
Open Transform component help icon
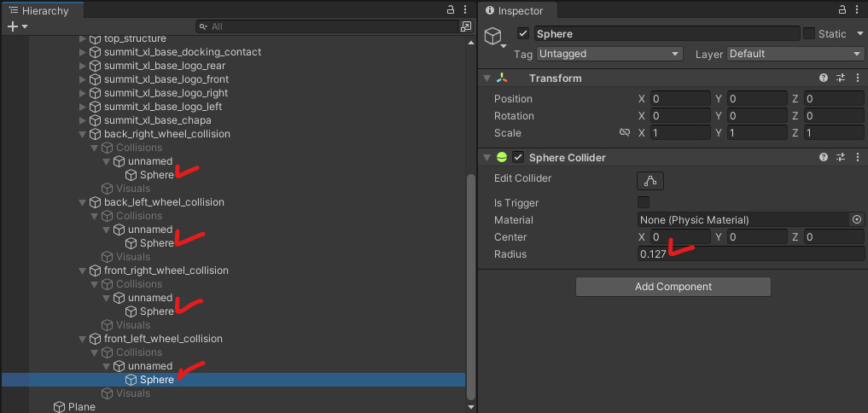[x=824, y=78]
